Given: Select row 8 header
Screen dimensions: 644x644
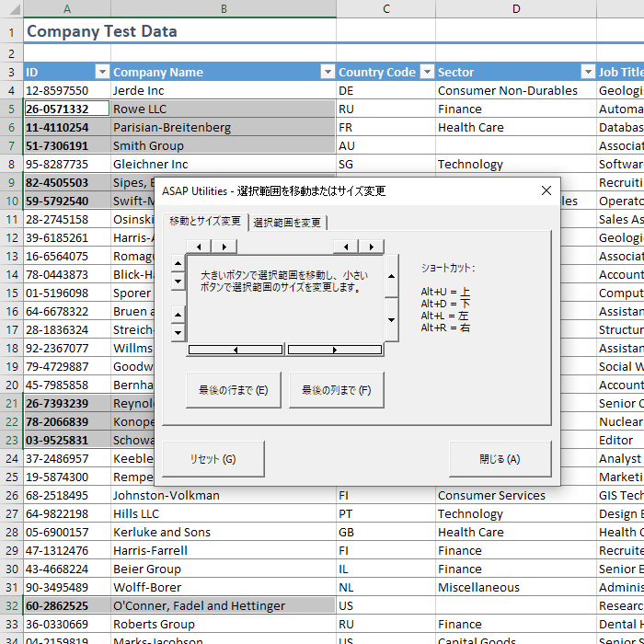Looking at the screenshot, I should click(11, 165).
